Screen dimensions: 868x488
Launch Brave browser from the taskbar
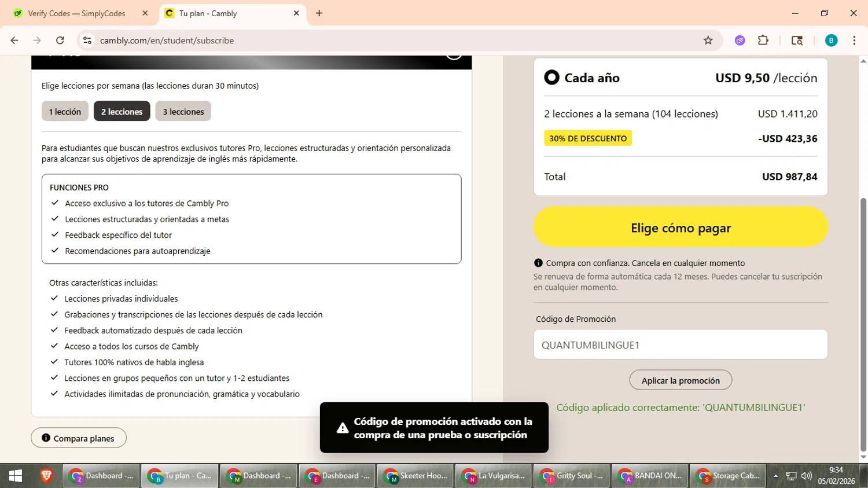(x=47, y=476)
